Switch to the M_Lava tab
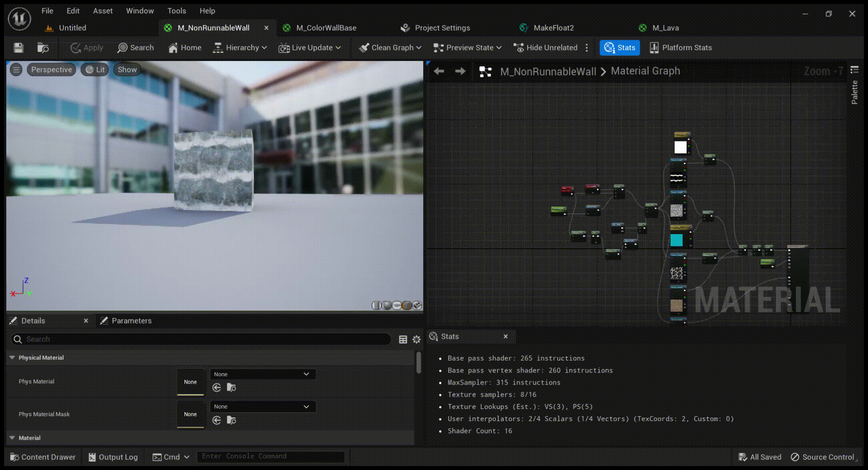The height and width of the screenshot is (470, 868). [665, 28]
